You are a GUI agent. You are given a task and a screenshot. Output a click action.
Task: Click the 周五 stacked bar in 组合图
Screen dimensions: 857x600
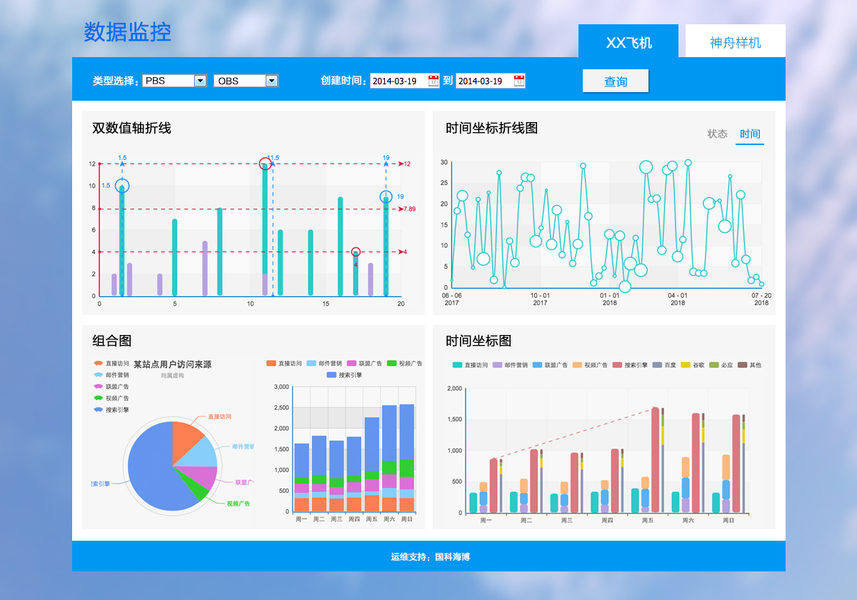(x=372, y=464)
